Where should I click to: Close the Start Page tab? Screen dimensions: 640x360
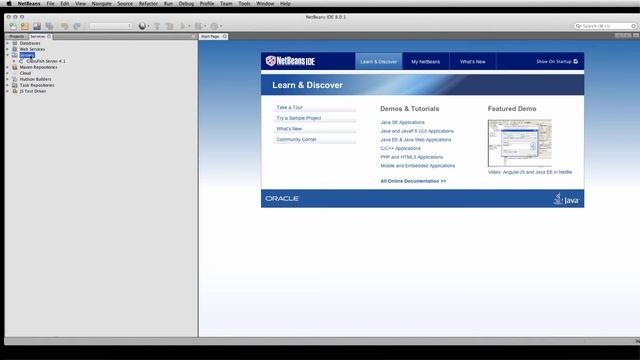[x=224, y=36]
